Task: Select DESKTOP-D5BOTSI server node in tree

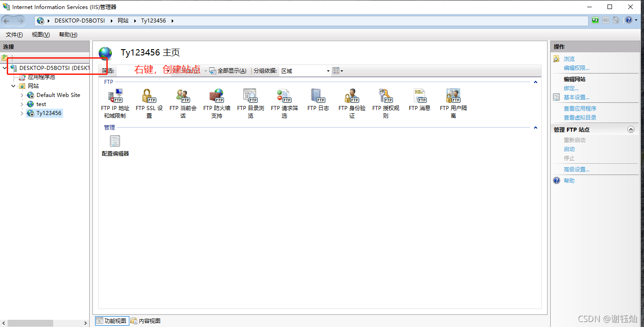Action: pyautogui.click(x=54, y=68)
